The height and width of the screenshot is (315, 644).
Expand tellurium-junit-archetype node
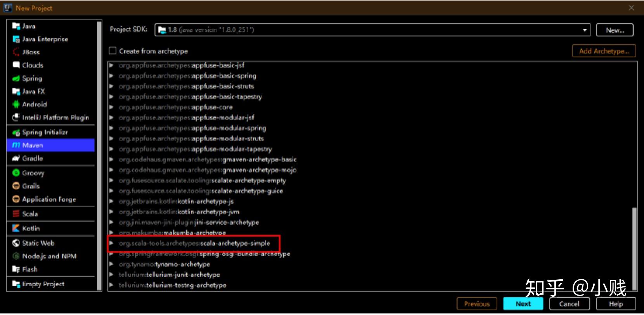111,275
